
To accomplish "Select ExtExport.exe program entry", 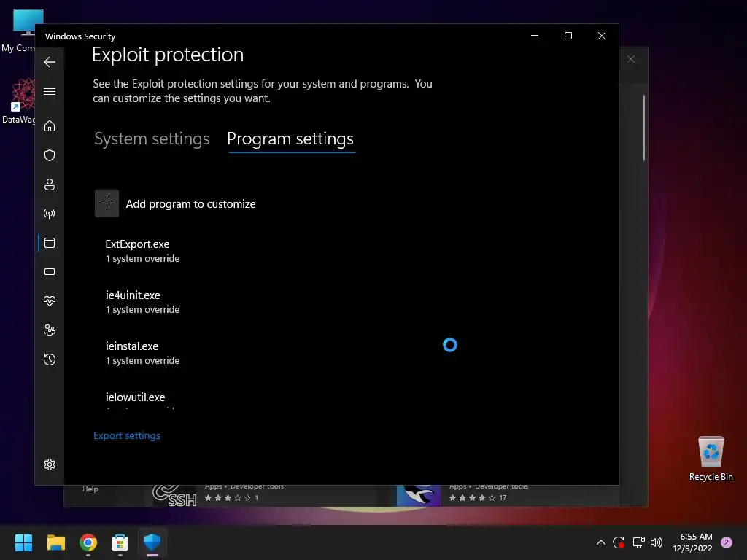I will (x=137, y=244).
